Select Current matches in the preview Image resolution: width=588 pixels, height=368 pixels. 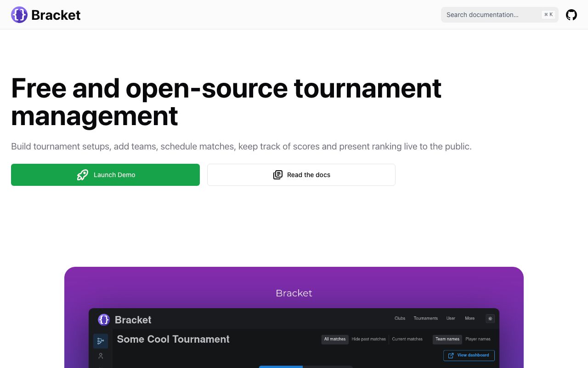click(407, 339)
